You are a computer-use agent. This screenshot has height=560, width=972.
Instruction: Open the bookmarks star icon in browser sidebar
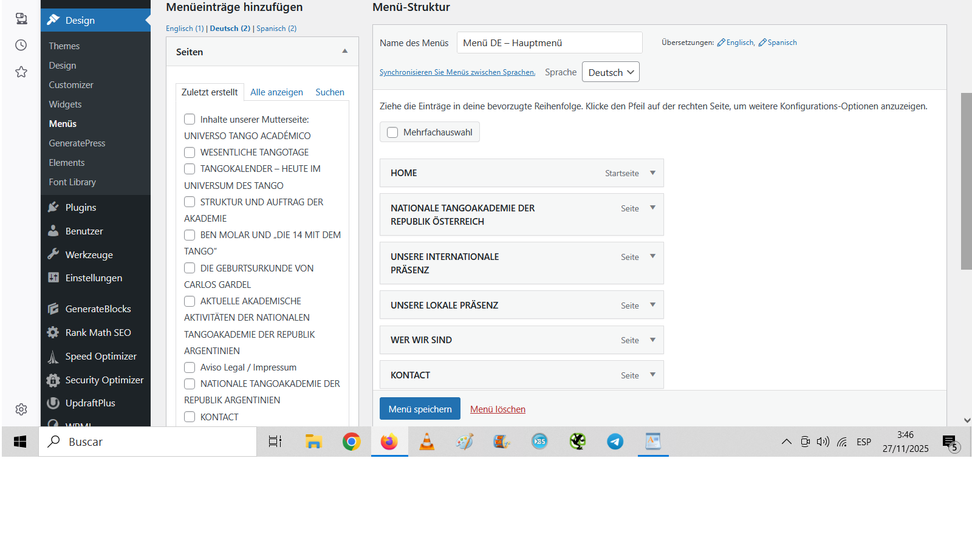21,72
